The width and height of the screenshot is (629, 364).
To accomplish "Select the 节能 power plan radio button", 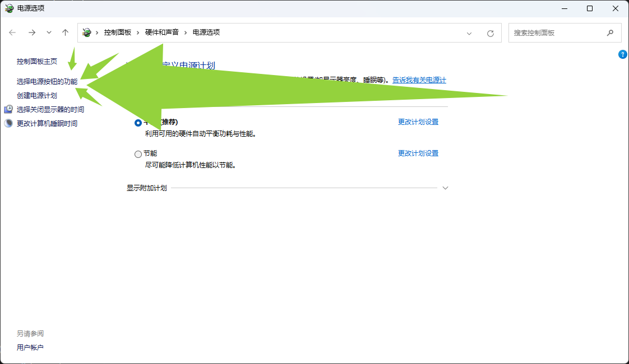I will click(x=138, y=154).
